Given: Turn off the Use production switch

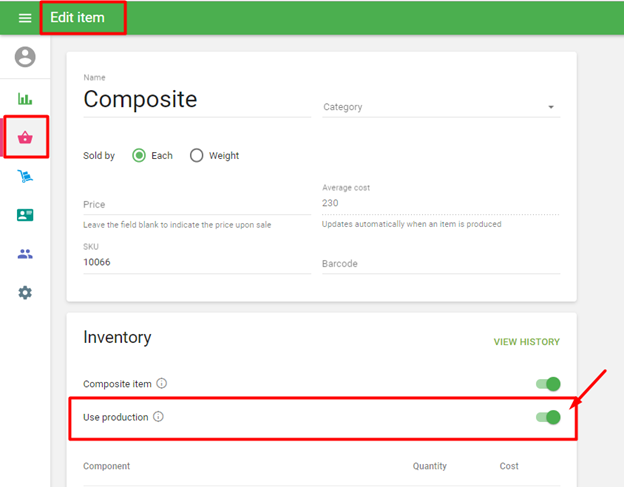Looking at the screenshot, I should 548,416.
